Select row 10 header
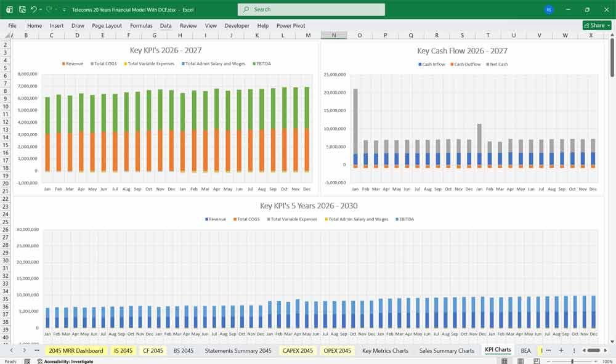Viewport: 616px width, 364px height. click(x=6, y=107)
